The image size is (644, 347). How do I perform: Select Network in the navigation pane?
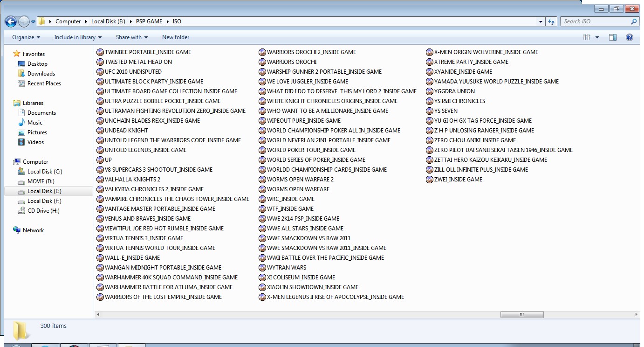point(33,230)
